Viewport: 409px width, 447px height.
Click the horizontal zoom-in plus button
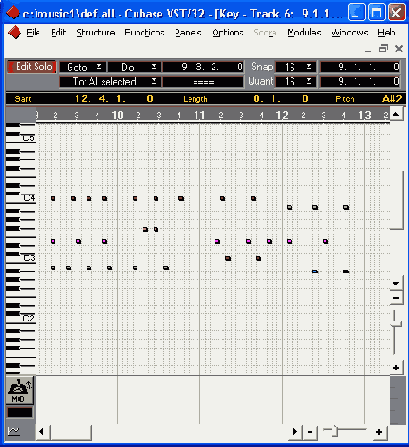tap(379, 432)
